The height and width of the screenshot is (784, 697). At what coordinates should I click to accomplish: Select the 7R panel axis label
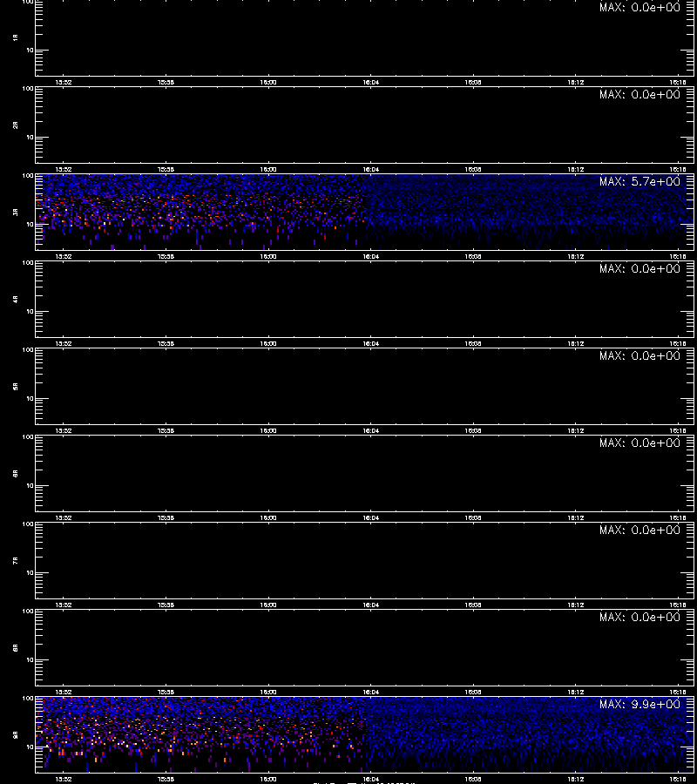16,560
